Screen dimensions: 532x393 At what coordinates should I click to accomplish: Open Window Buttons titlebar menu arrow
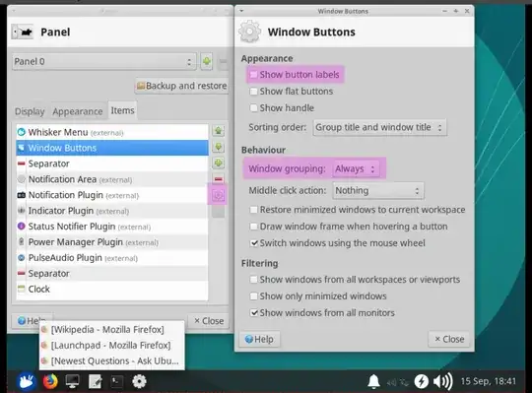pos(241,11)
